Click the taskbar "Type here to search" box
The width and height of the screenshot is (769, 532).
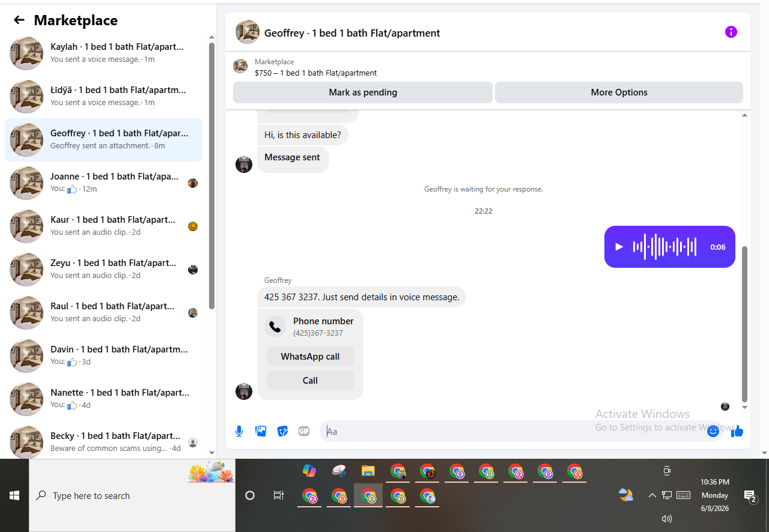[132, 495]
